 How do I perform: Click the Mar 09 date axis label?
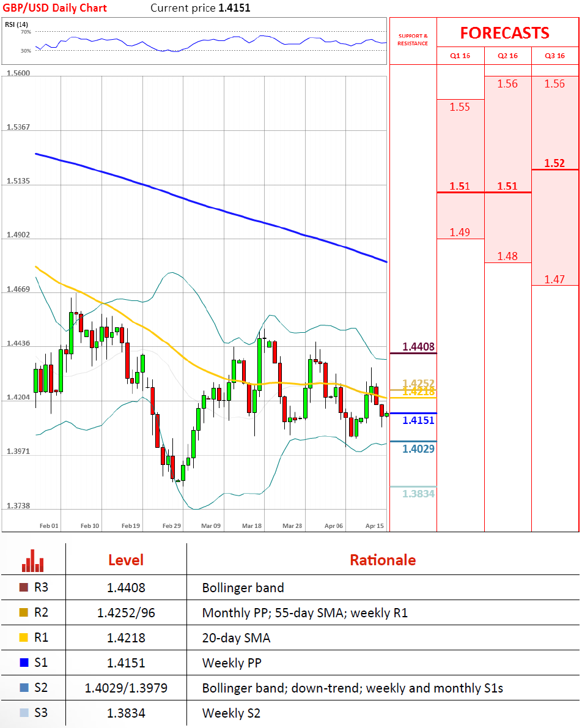(211, 526)
